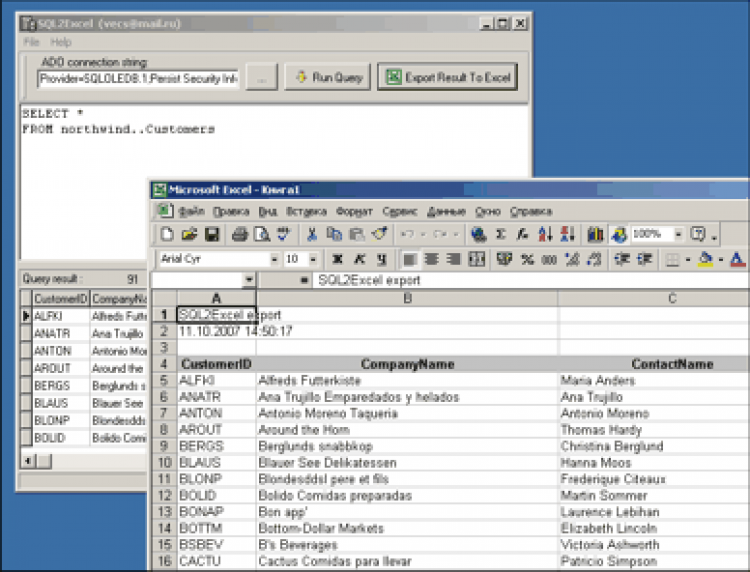Click the SQL query text editor

[x=276, y=182]
